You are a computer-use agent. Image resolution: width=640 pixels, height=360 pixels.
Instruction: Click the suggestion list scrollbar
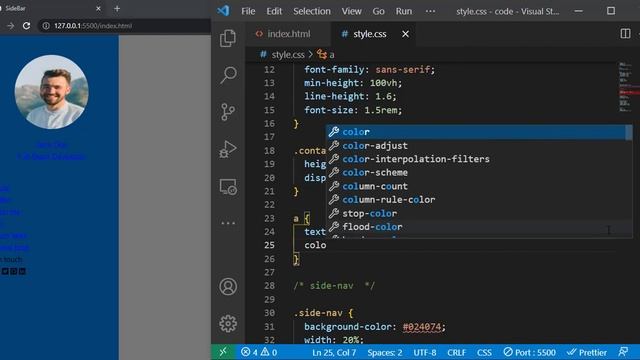click(x=629, y=132)
